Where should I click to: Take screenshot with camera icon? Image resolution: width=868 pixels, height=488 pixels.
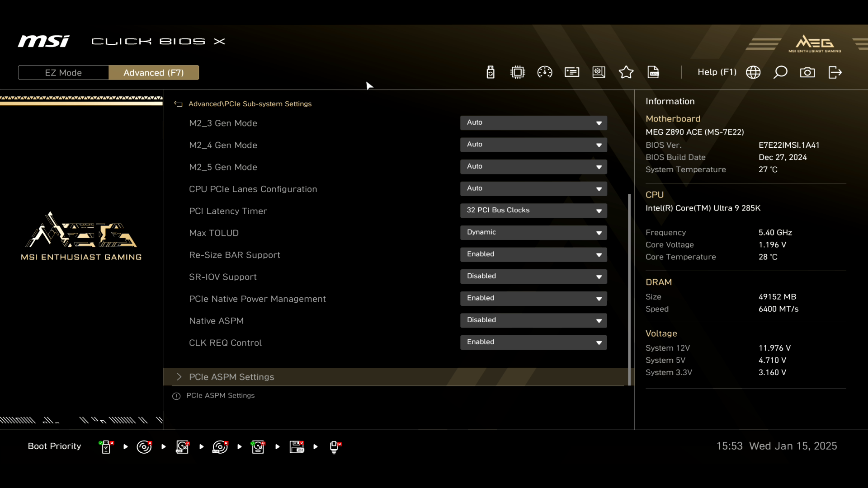pyautogui.click(x=807, y=72)
